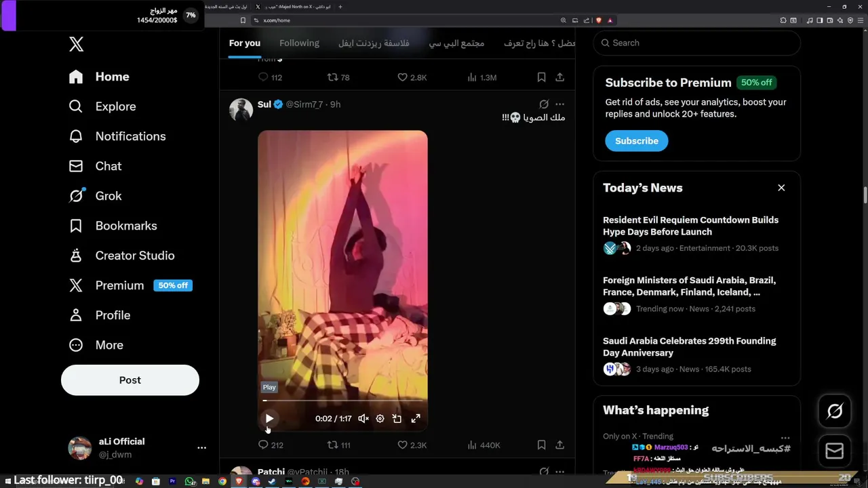The width and height of the screenshot is (868, 488).
Task: Open Explore from the sidebar
Action: 102,106
